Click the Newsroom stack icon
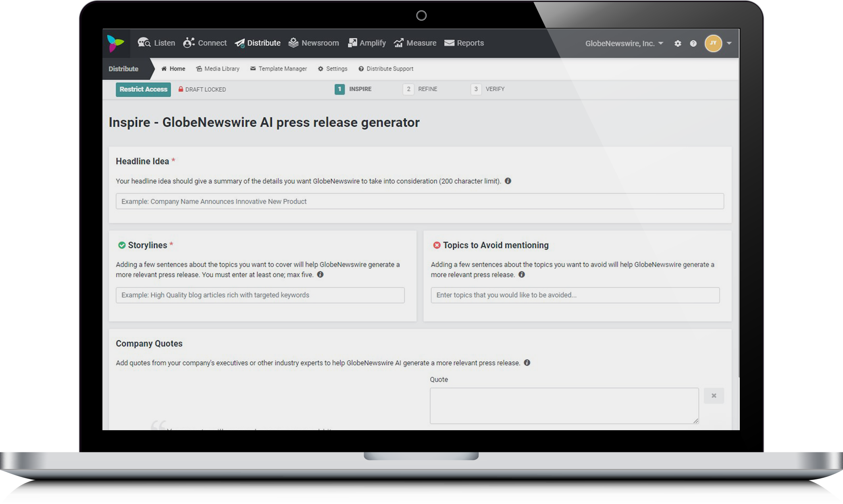 (293, 43)
